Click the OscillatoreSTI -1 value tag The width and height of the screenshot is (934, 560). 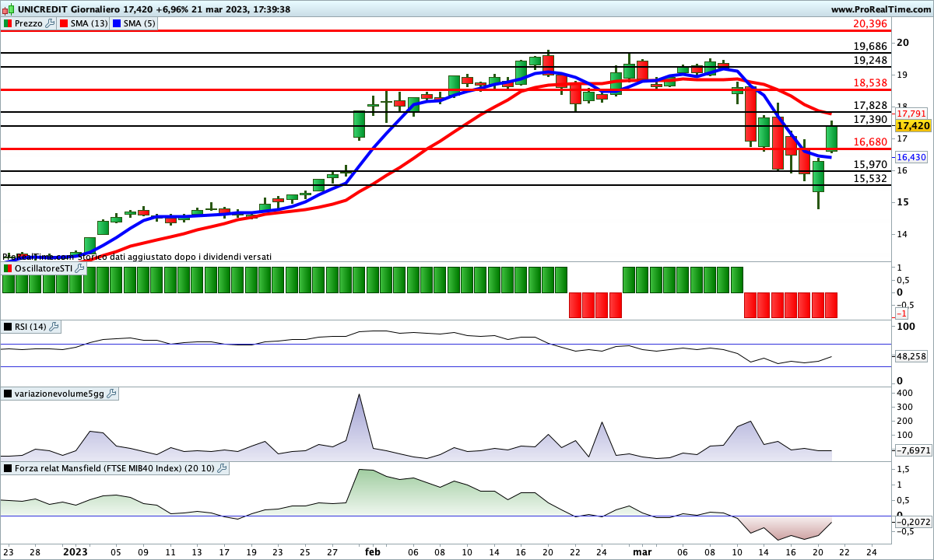(x=901, y=313)
